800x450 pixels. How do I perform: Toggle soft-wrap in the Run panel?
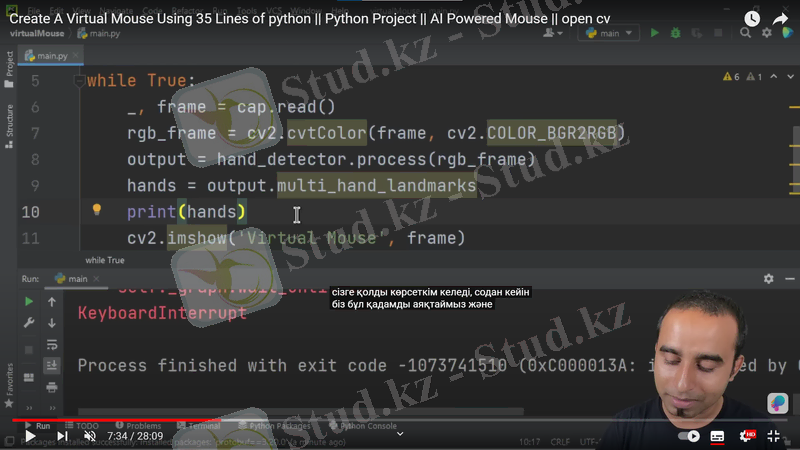(52, 344)
